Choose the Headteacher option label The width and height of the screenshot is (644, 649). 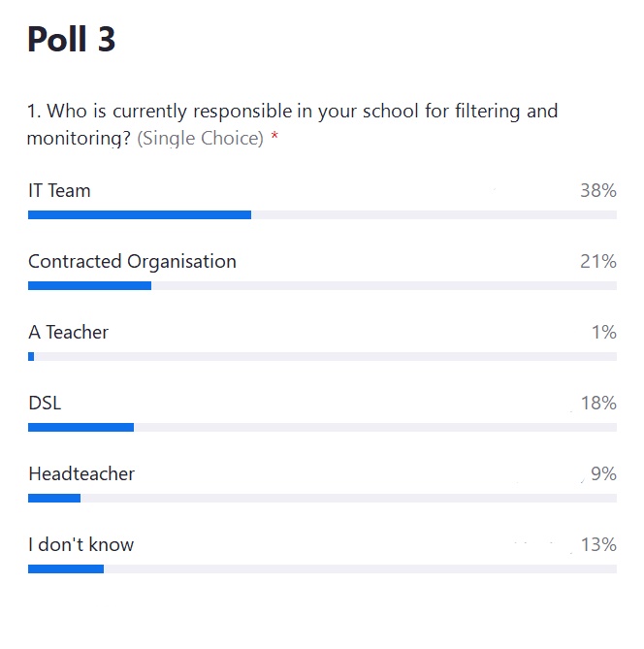[x=81, y=474]
